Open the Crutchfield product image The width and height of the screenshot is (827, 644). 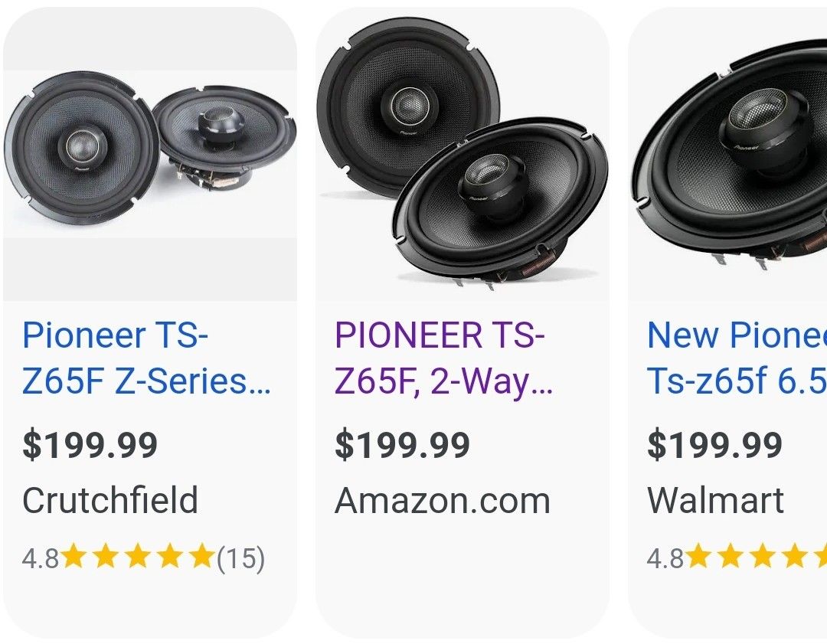click(149, 153)
